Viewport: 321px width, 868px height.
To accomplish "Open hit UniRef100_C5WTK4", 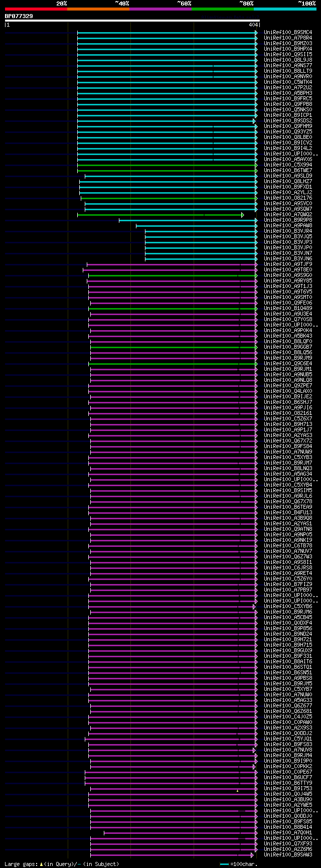I will (288, 82).
